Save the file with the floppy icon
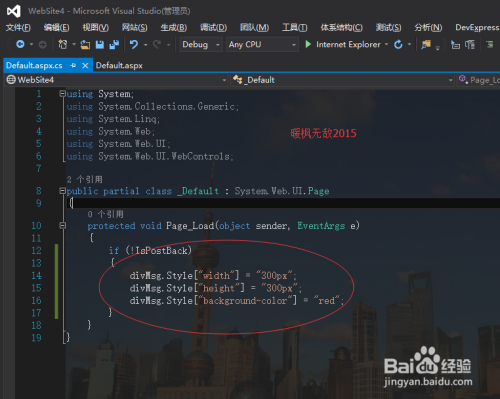The height and width of the screenshot is (399, 500). (100, 44)
